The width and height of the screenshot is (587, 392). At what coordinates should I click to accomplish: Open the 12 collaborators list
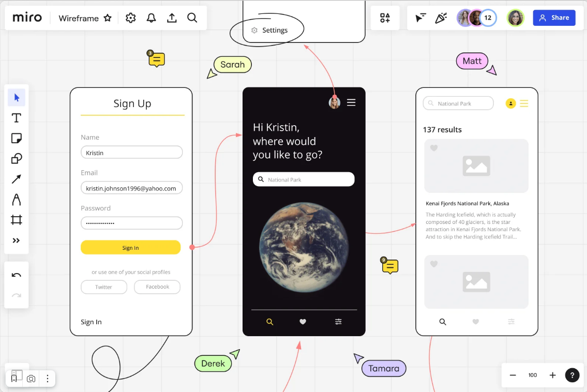[x=487, y=18]
